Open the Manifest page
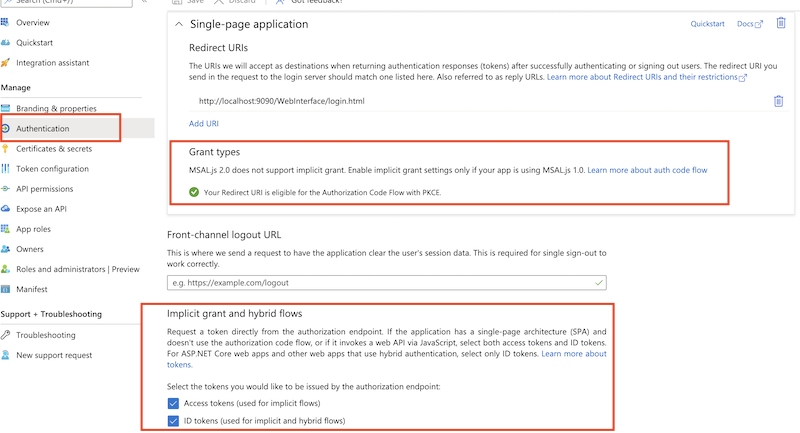This screenshot has height=433, width=800. tap(32, 289)
